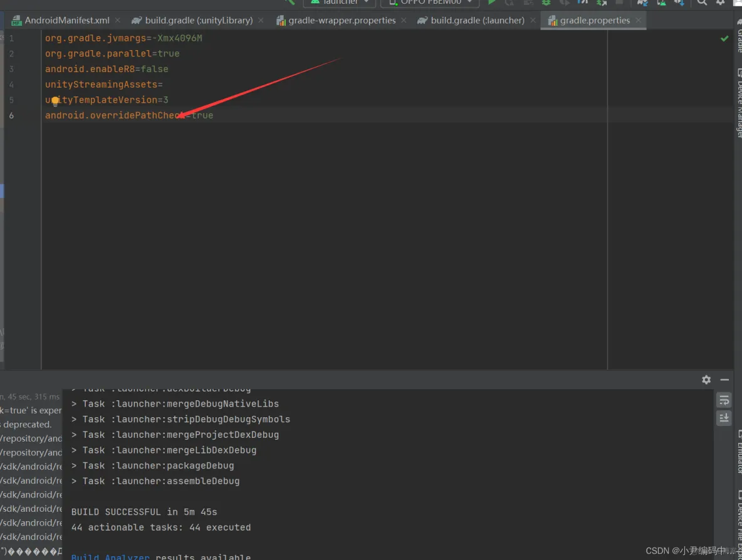Viewport: 742px width, 560px height.
Task: Click the Search Everywhere magnifier icon
Action: coord(703,2)
